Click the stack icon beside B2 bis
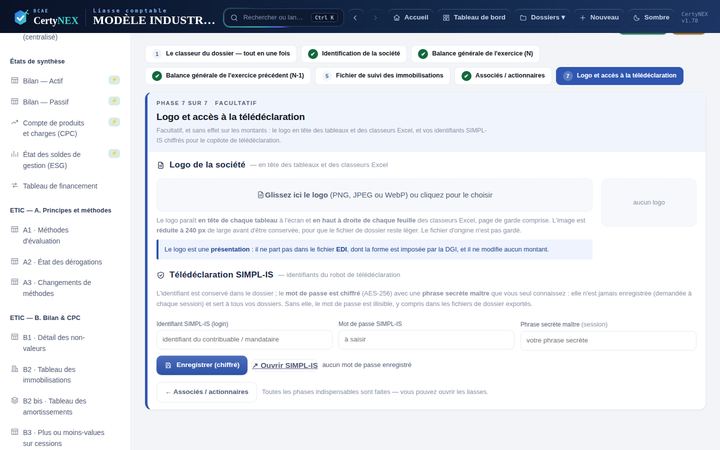 [x=15, y=400]
